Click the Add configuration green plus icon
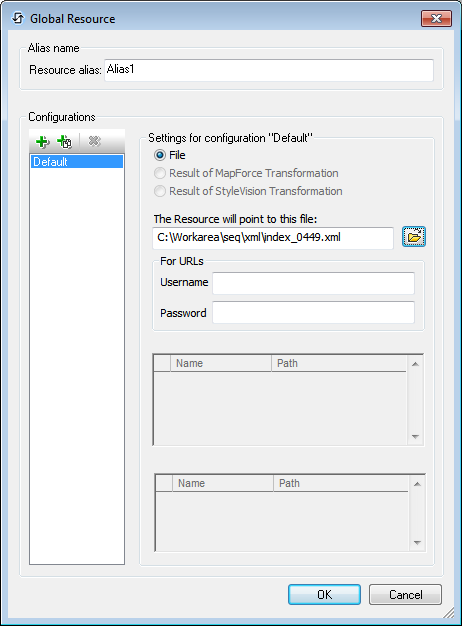 coord(42,141)
